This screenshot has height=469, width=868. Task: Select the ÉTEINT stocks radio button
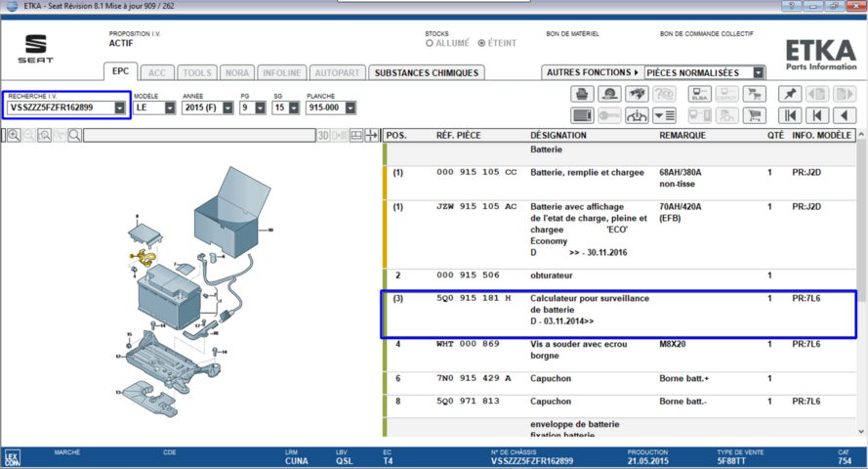[481, 43]
